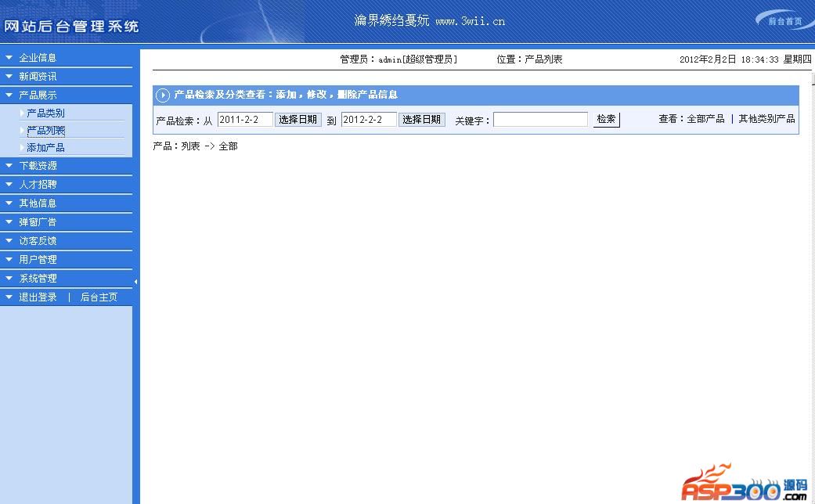Collapse the 产品展示 menu arrow
The height and width of the screenshot is (504, 815).
(x=9, y=95)
